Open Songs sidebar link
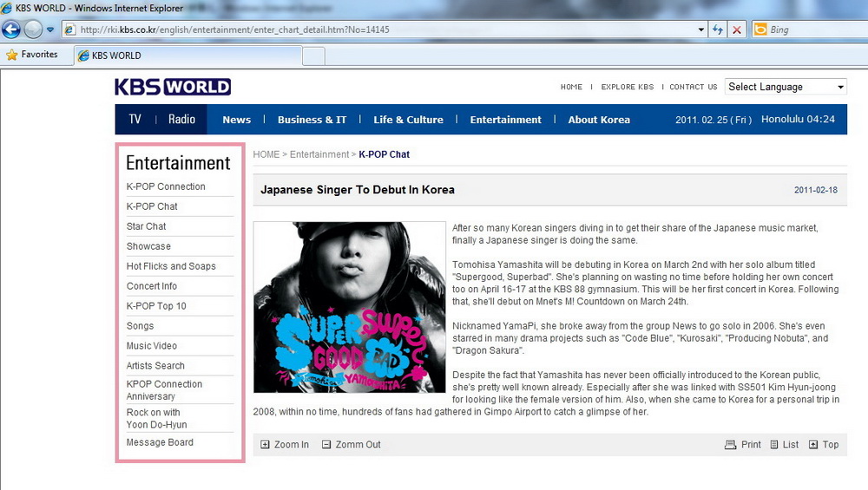Viewport: 868px width, 490px height. pos(140,326)
